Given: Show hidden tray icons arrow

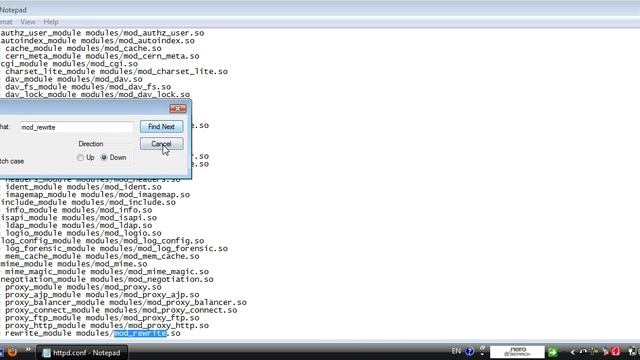Looking at the screenshot, I should click(x=572, y=352).
